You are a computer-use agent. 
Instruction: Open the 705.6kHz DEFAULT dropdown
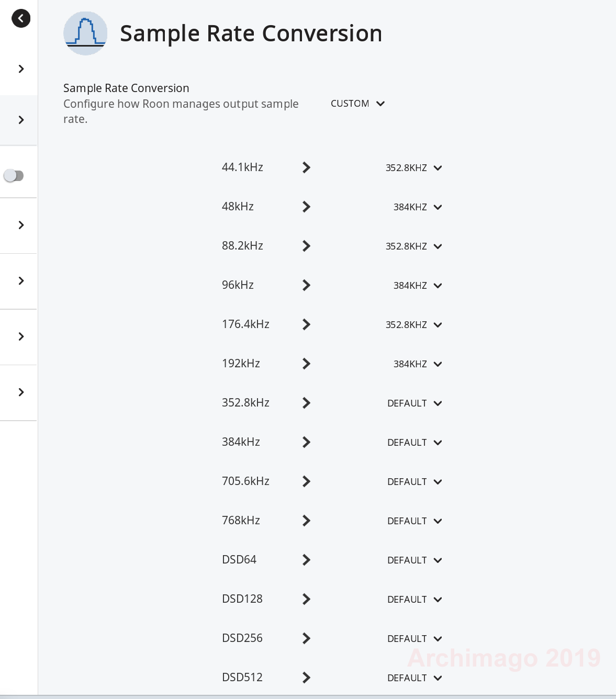click(415, 482)
